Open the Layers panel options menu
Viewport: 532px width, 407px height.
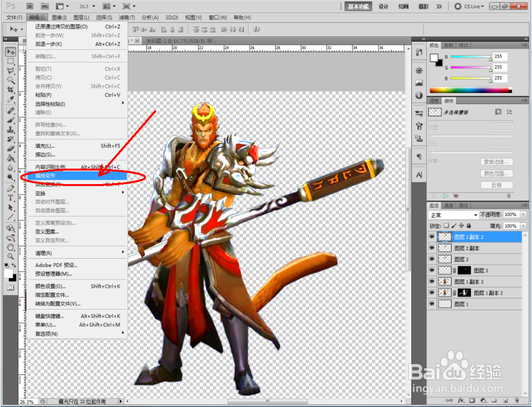525,205
